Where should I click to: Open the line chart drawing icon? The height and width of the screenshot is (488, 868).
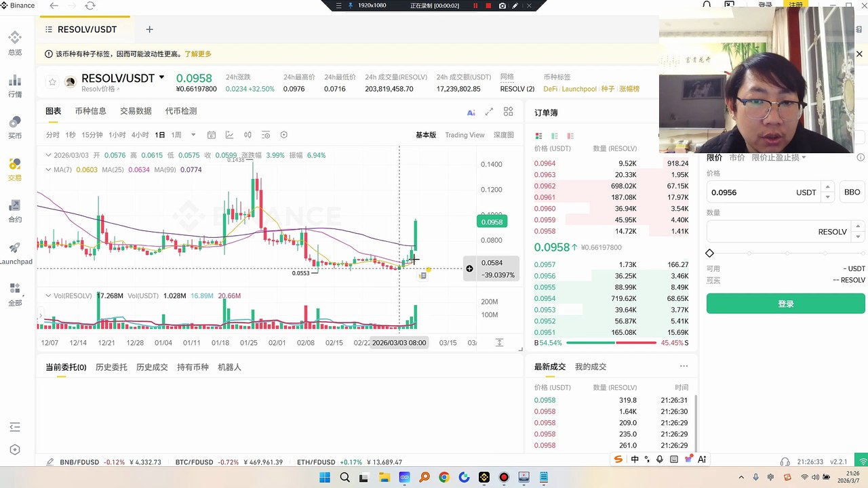click(230, 135)
